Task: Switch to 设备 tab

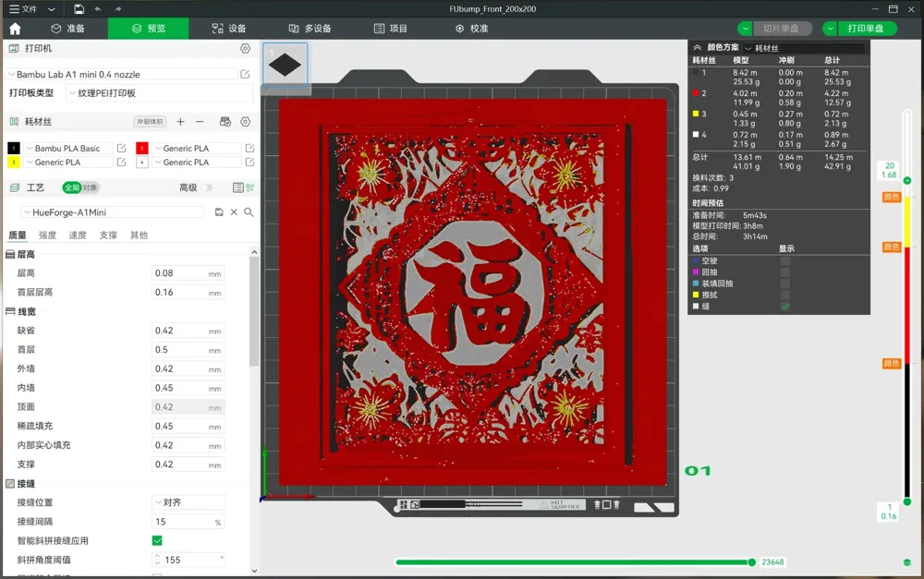Action: (x=229, y=29)
